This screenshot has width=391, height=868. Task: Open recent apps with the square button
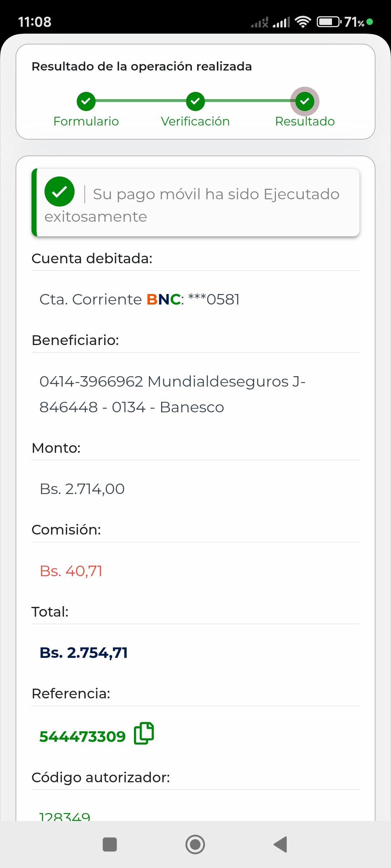110,844
